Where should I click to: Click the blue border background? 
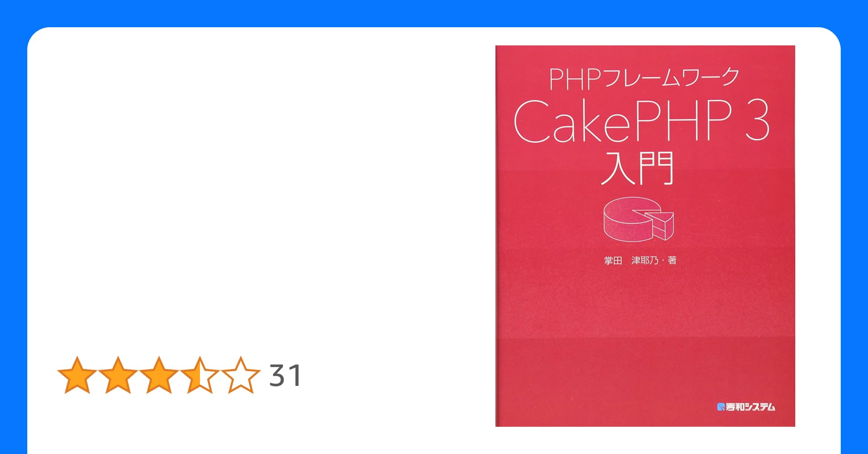[x=434, y=13]
